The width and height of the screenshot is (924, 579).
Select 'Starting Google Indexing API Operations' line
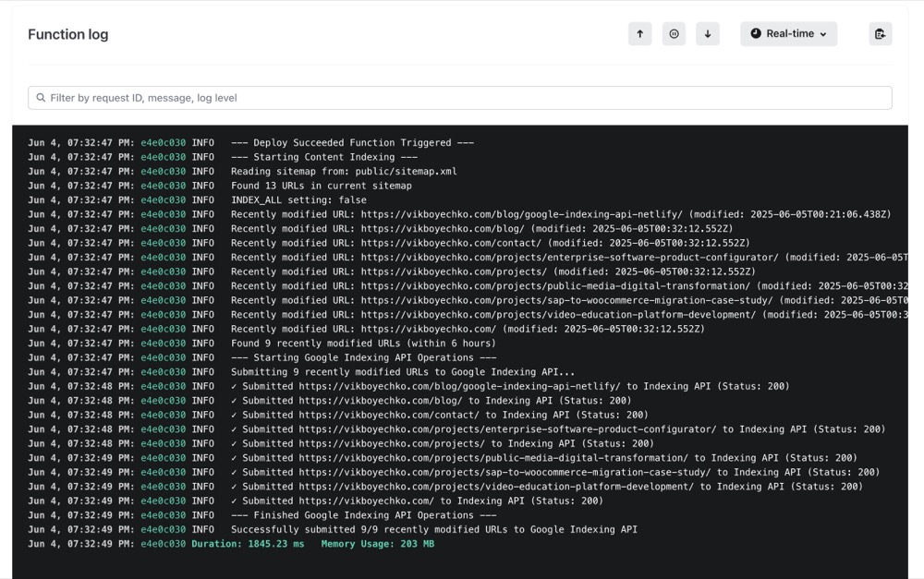[x=262, y=357]
